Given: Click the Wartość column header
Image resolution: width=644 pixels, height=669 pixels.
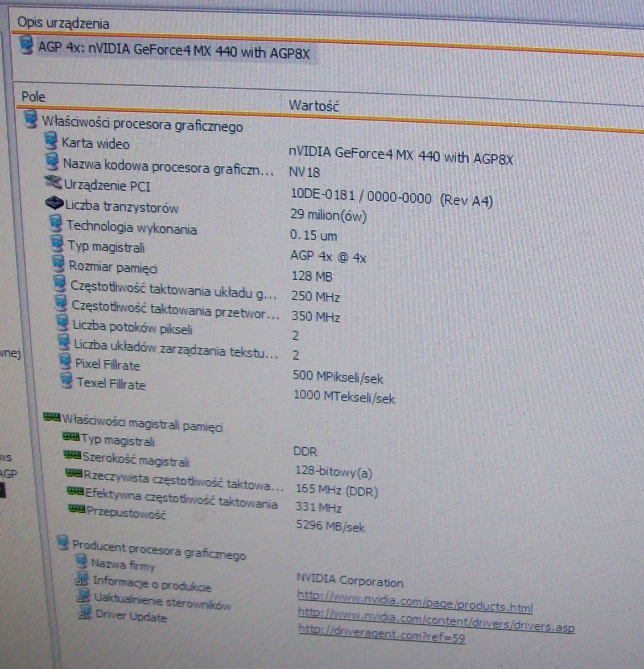Looking at the screenshot, I should point(314,106).
